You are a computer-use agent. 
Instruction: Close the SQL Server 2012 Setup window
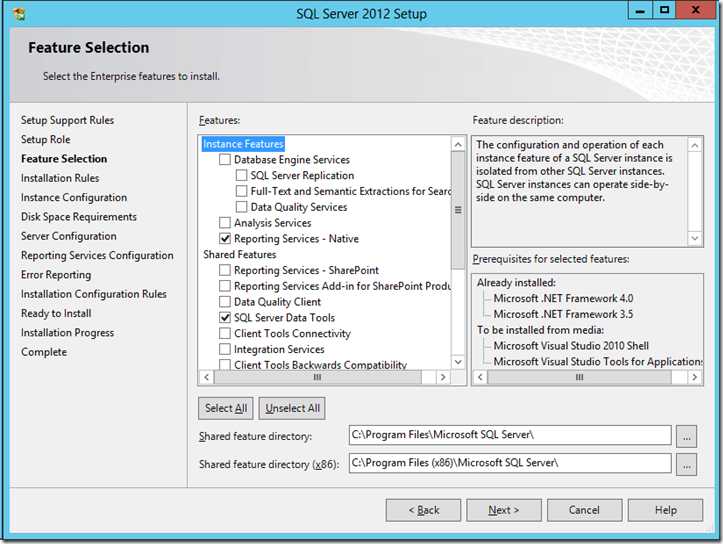[x=695, y=10]
